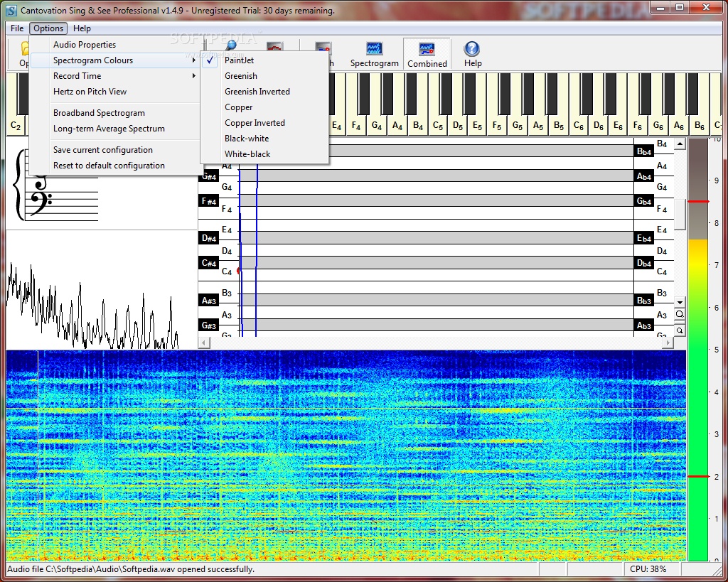Click the D6 piano key

tap(599, 125)
